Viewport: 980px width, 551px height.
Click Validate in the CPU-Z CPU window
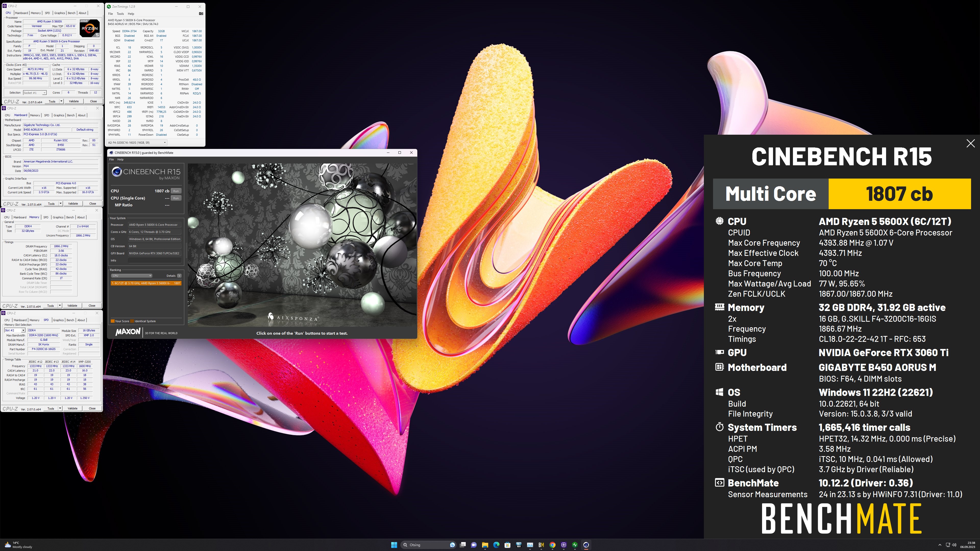pos(74,101)
